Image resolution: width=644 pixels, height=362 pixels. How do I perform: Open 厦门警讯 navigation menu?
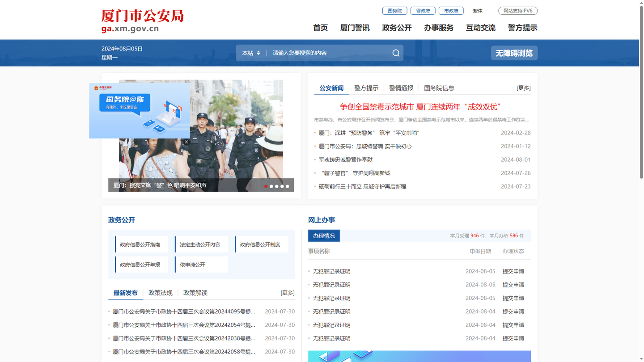(x=355, y=28)
